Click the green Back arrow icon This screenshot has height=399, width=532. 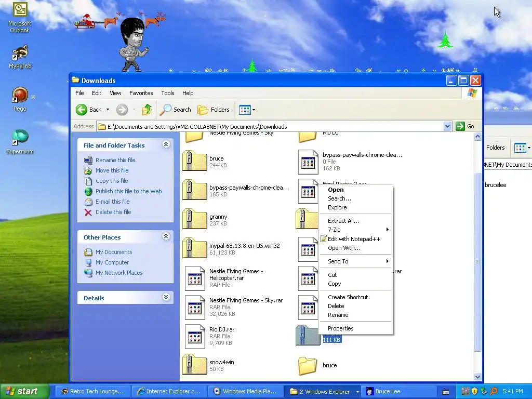[x=81, y=110]
